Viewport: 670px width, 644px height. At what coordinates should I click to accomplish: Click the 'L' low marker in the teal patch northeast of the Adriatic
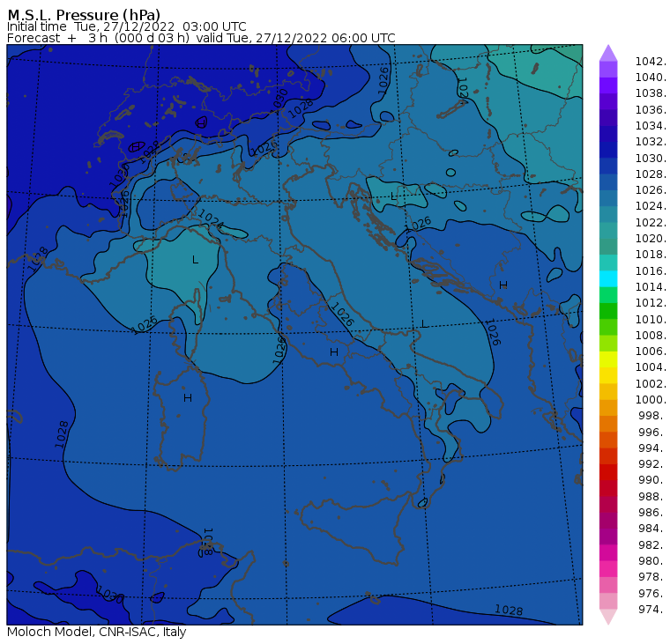click(x=393, y=196)
